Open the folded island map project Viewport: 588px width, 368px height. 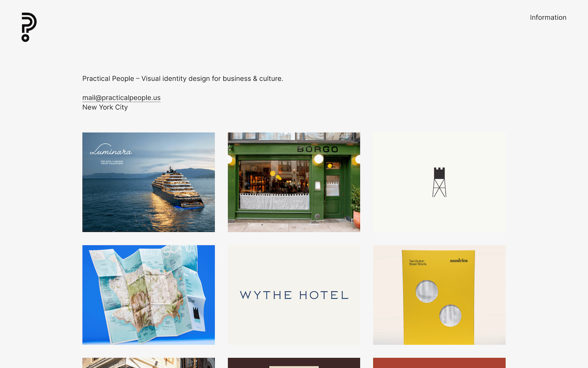[149, 295]
